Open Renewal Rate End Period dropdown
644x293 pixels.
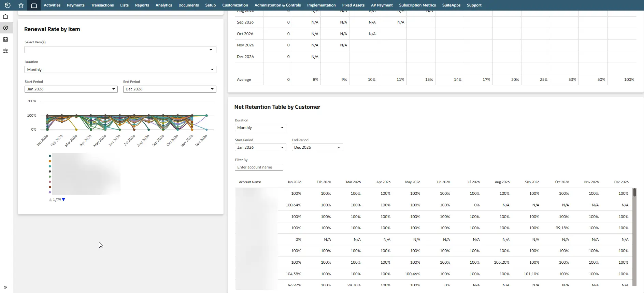point(170,89)
